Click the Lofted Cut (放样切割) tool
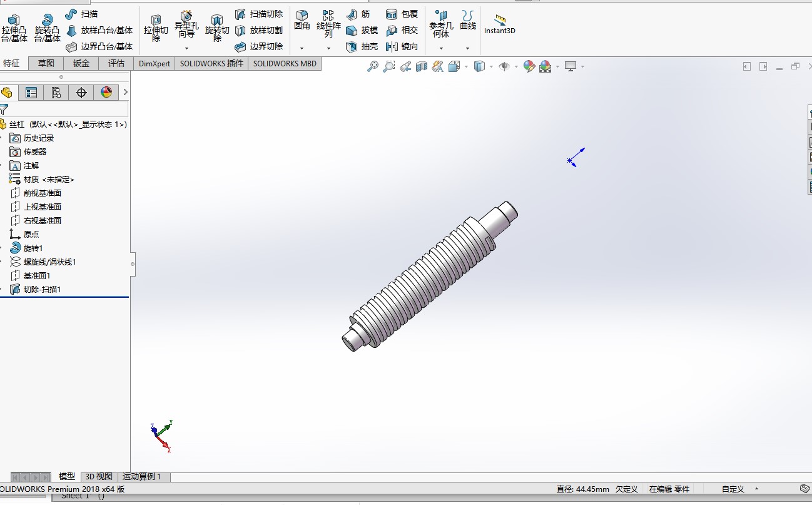 click(259, 30)
